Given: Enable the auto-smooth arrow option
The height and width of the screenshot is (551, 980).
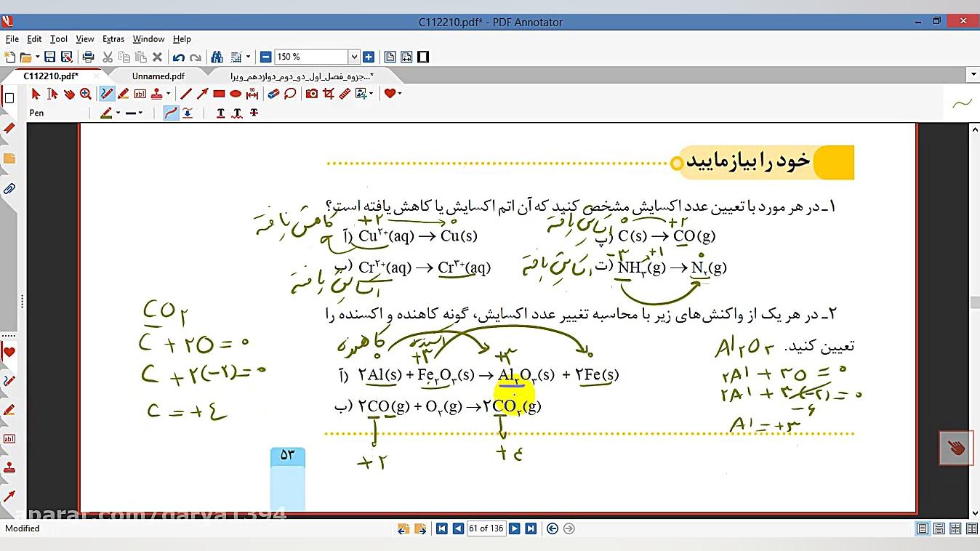Looking at the screenshot, I should click(x=188, y=113).
